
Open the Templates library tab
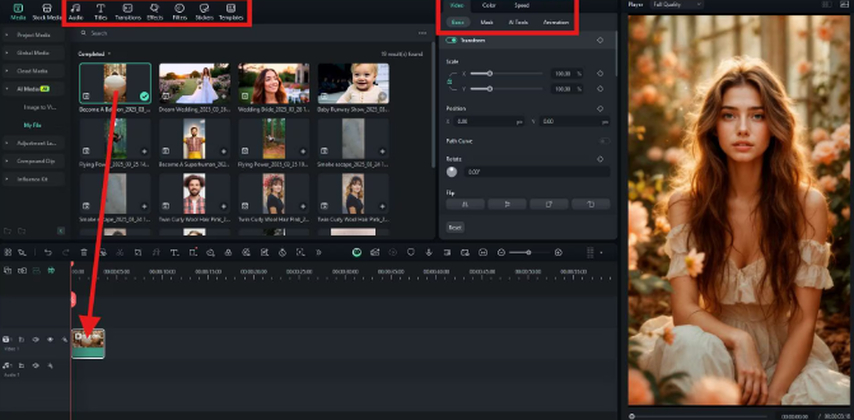pyautogui.click(x=231, y=12)
